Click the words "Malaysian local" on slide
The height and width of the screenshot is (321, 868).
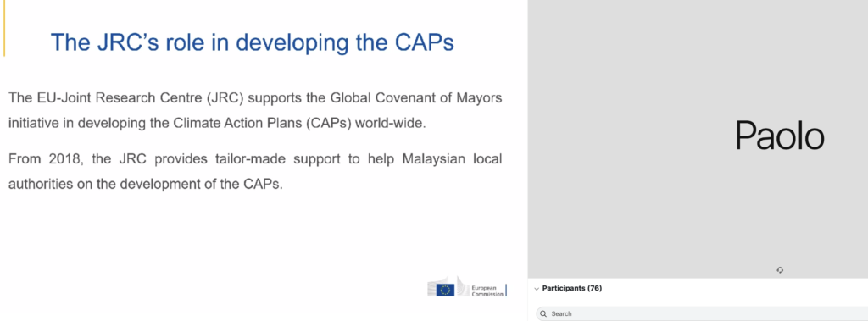(x=452, y=159)
